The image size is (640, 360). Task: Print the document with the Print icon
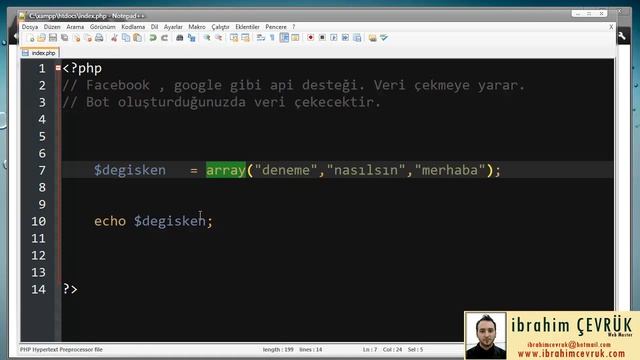point(99,38)
